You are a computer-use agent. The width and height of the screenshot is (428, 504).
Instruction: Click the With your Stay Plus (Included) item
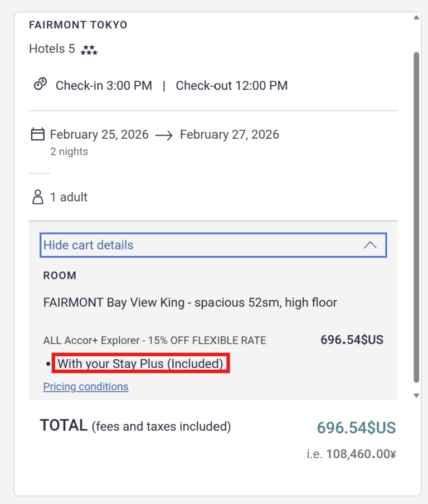click(141, 363)
